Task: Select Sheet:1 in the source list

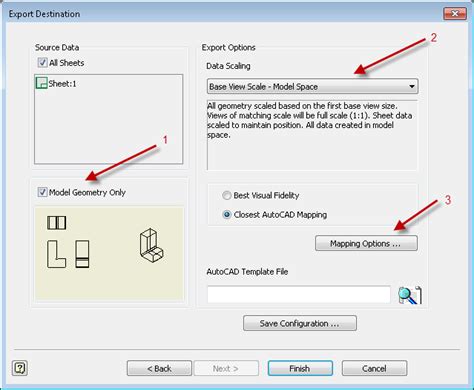Action: click(x=56, y=83)
